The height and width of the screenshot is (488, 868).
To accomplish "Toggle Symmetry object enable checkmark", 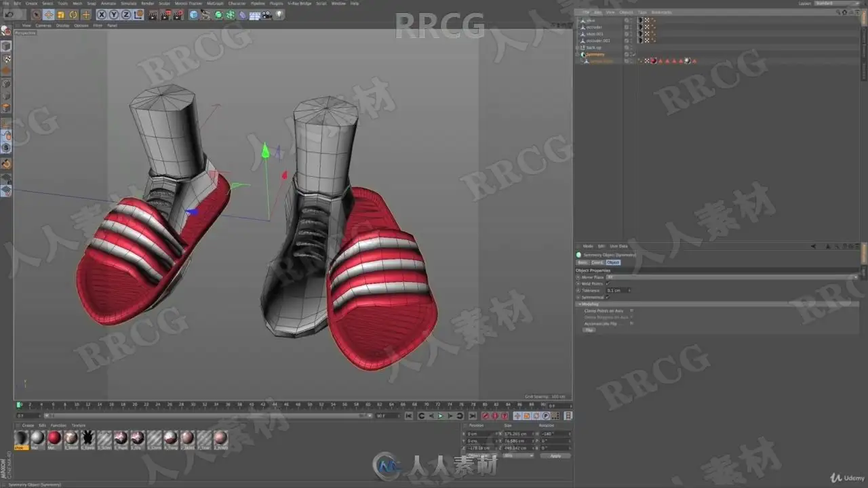I will pyautogui.click(x=634, y=54).
